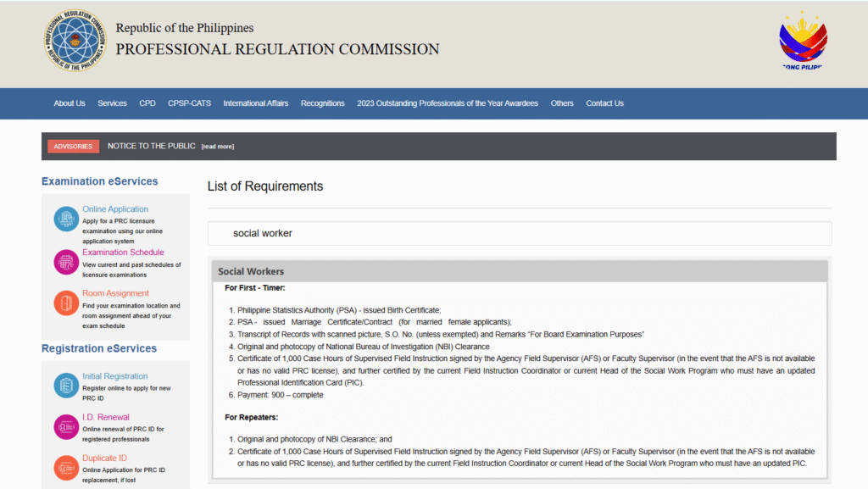Click the "For Repeaters:" label

pyautogui.click(x=251, y=417)
